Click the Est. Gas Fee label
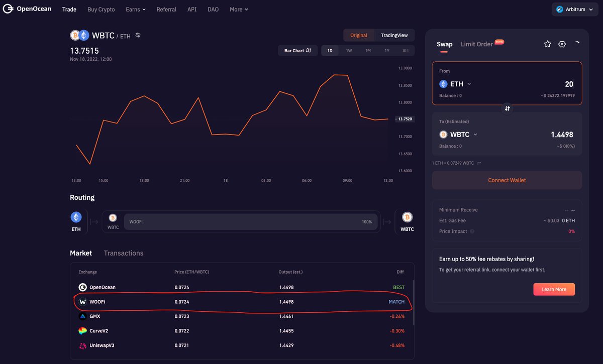The width and height of the screenshot is (603, 364). (453, 220)
